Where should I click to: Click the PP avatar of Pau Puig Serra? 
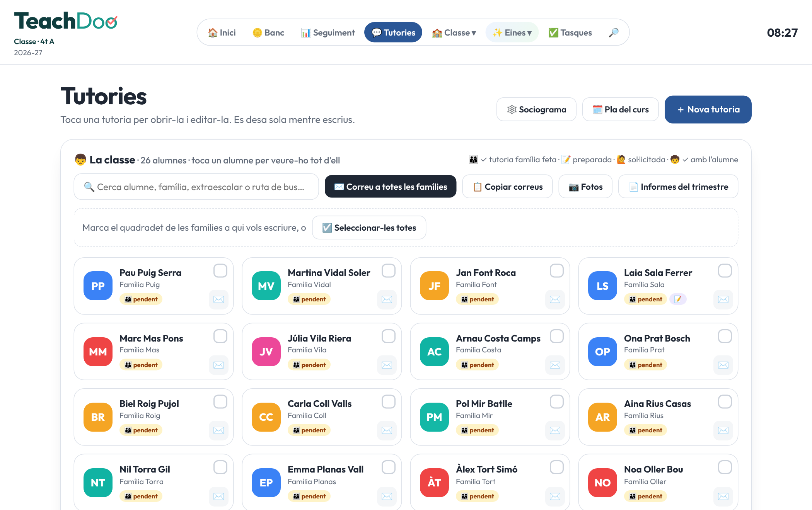pyautogui.click(x=98, y=286)
